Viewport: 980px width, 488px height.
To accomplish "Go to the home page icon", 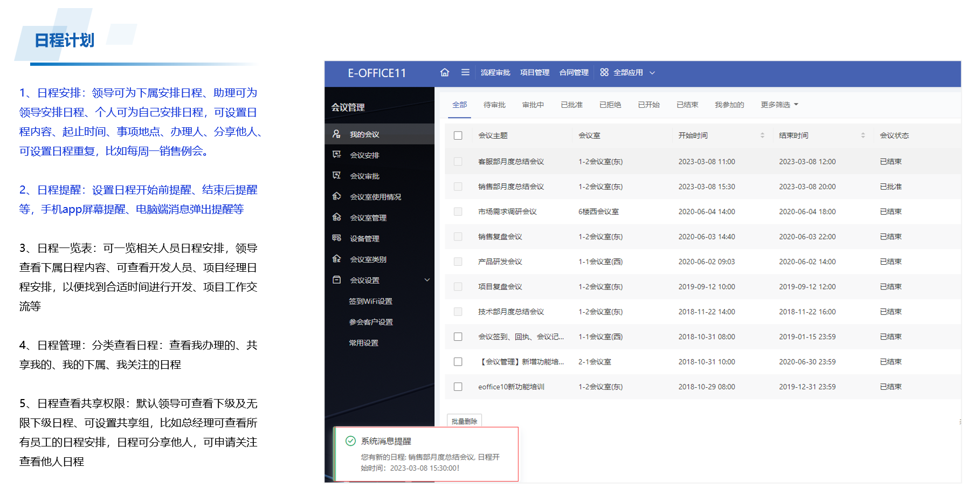I will 445,72.
